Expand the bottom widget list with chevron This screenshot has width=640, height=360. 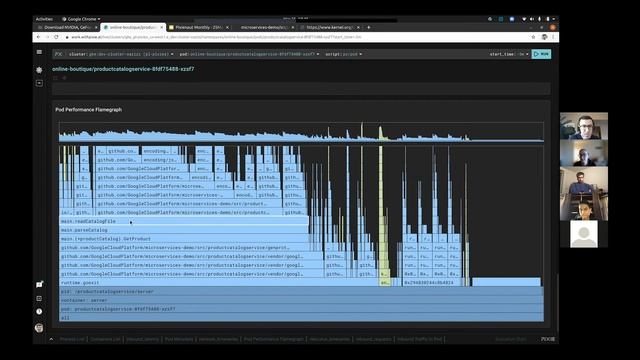(51, 339)
